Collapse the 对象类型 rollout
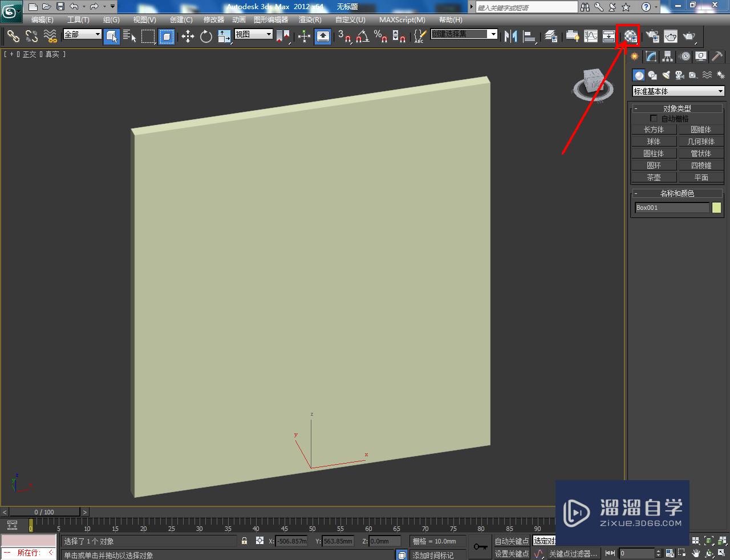 (x=678, y=108)
